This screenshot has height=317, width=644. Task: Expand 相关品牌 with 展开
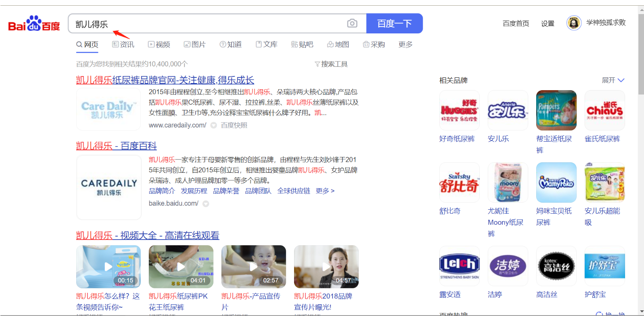[613, 80]
